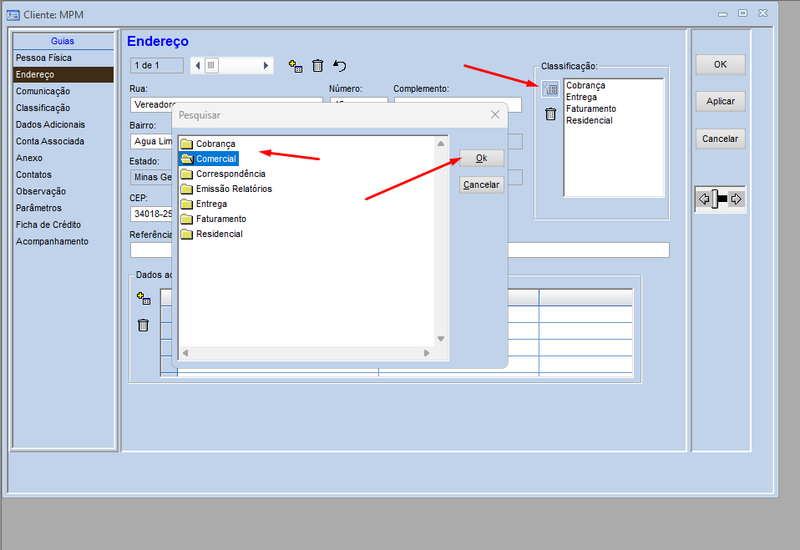Click the add new address icon in Endereço toolbar

(295, 66)
